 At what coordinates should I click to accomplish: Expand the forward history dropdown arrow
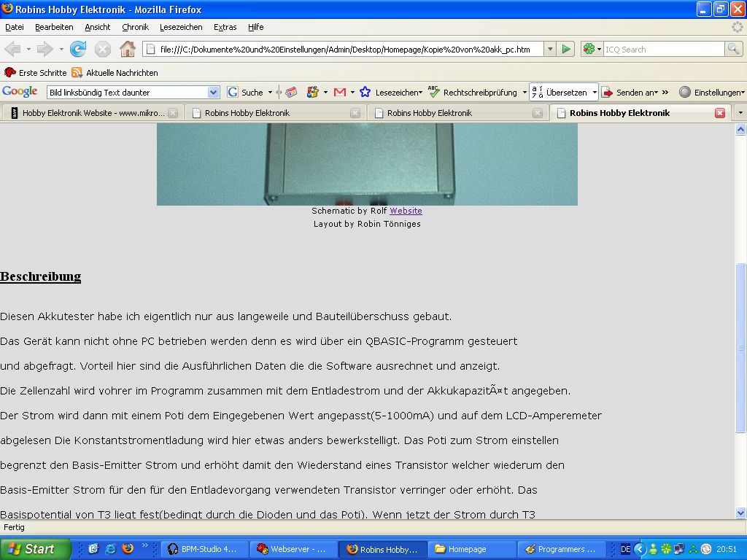(61, 49)
